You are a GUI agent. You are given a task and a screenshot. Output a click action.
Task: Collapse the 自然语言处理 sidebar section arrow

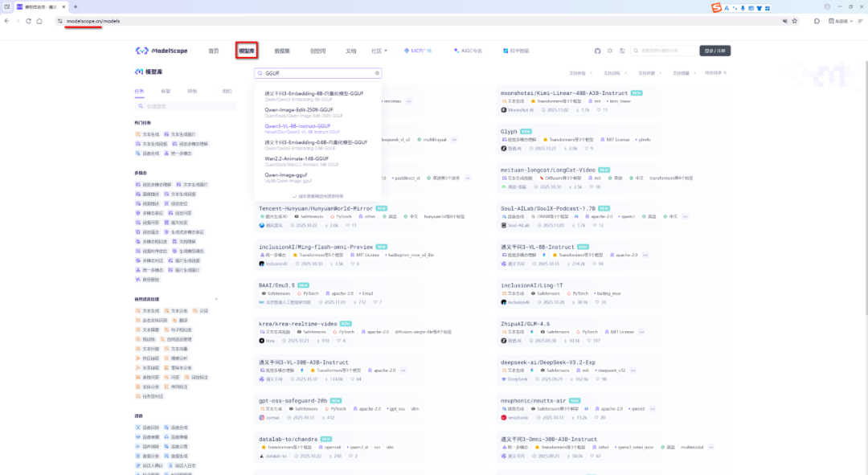point(216,300)
